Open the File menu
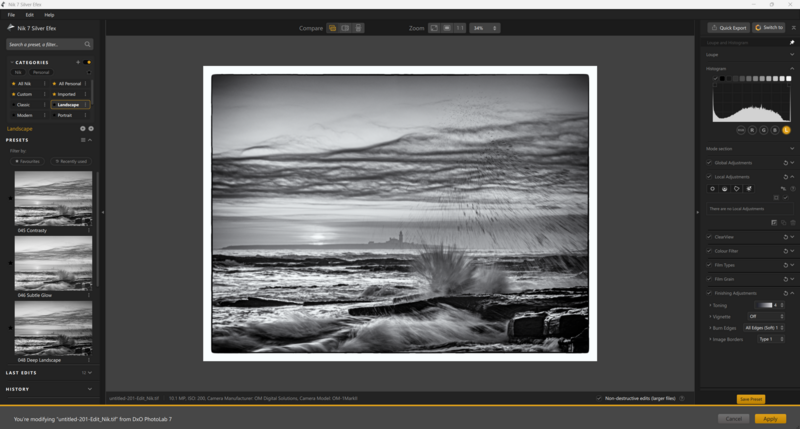This screenshot has width=800, height=429. coord(11,15)
